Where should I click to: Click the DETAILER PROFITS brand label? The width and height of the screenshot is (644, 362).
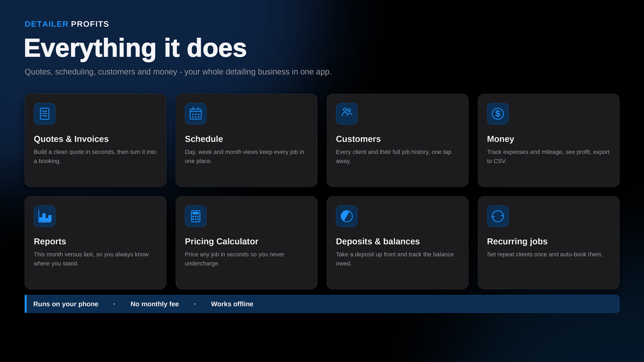tap(67, 24)
